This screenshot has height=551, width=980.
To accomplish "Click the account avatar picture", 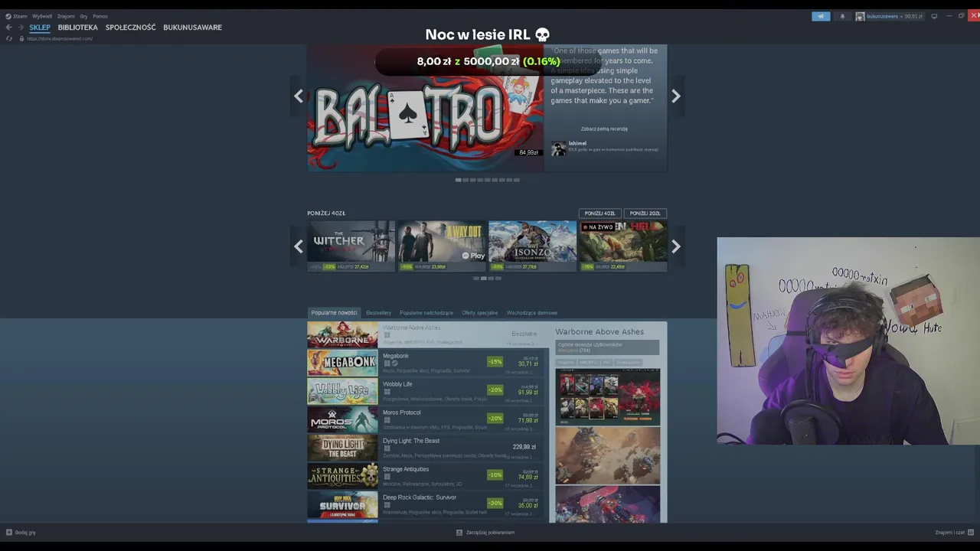I will pos(860,16).
